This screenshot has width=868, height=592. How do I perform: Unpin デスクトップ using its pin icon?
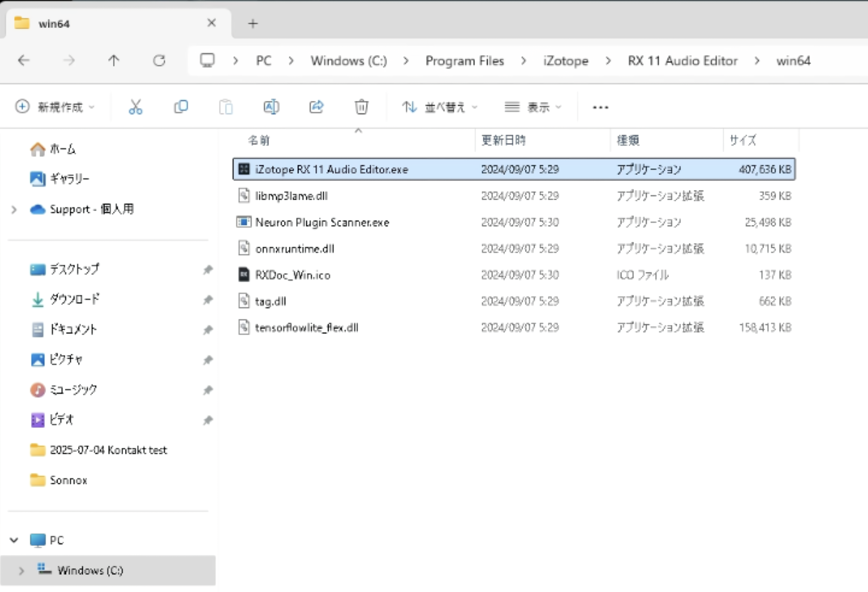click(x=208, y=270)
